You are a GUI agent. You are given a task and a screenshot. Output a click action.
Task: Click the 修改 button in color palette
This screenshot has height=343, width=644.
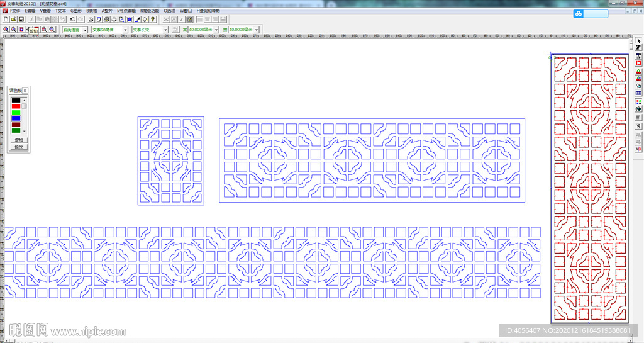click(x=18, y=147)
